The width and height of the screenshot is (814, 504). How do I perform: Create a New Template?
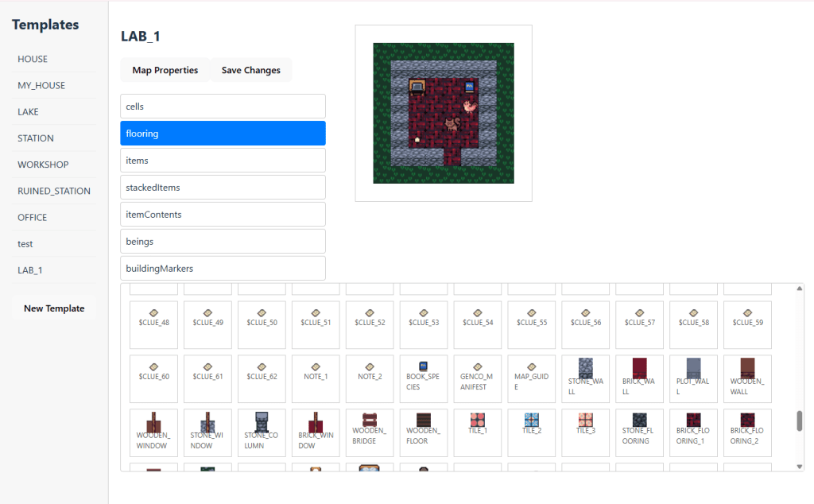54,308
